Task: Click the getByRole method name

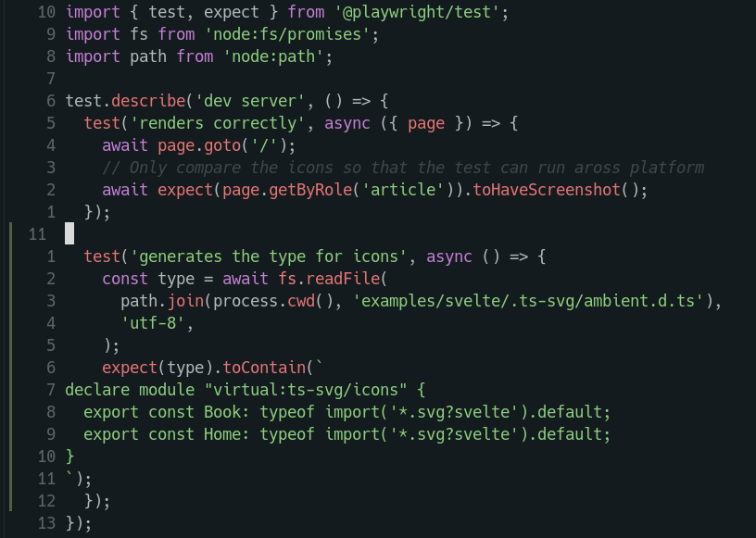Action: pyautogui.click(x=310, y=190)
